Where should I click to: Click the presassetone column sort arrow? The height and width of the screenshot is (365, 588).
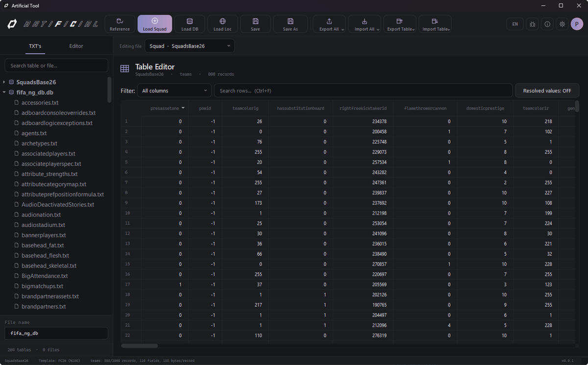[183, 108]
